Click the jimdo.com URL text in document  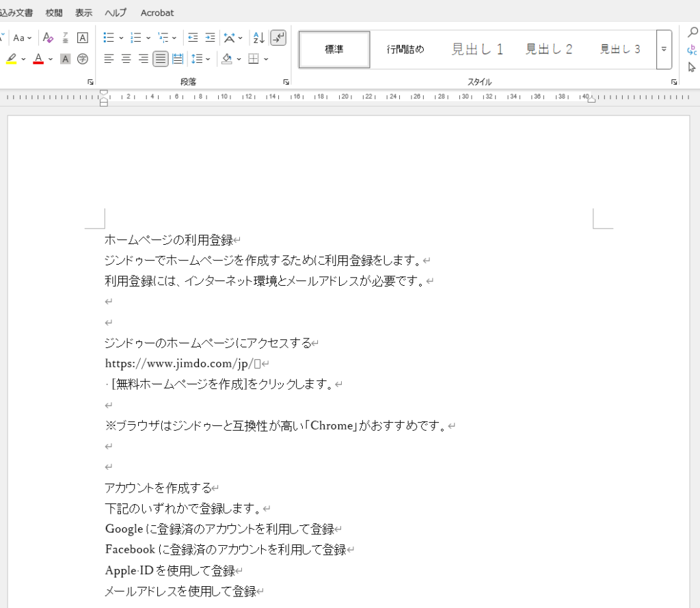[x=179, y=363]
